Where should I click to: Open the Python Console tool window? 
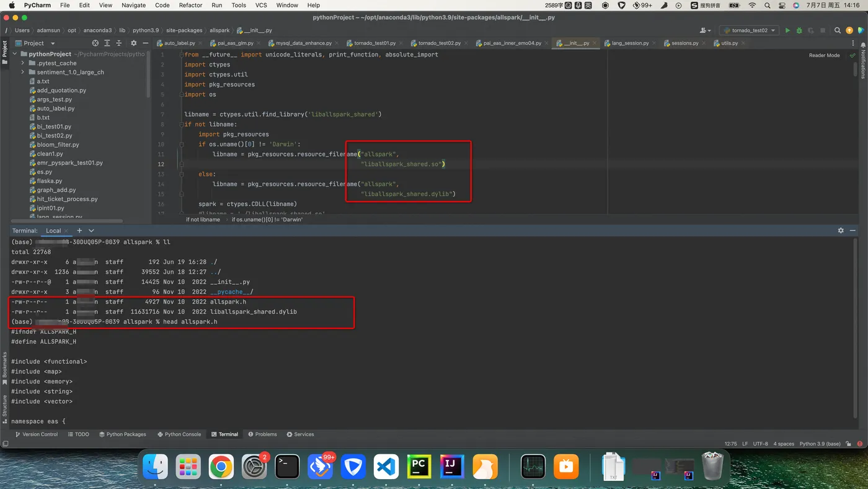(179, 434)
